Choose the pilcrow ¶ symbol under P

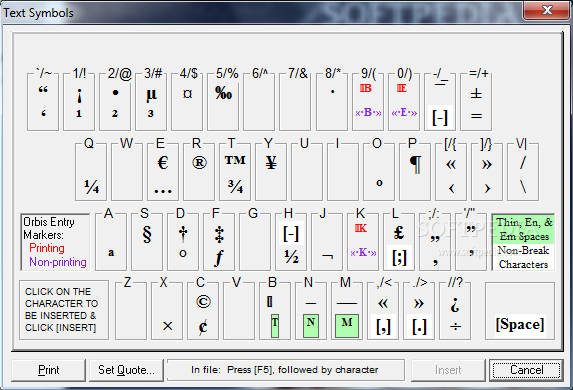(415, 164)
